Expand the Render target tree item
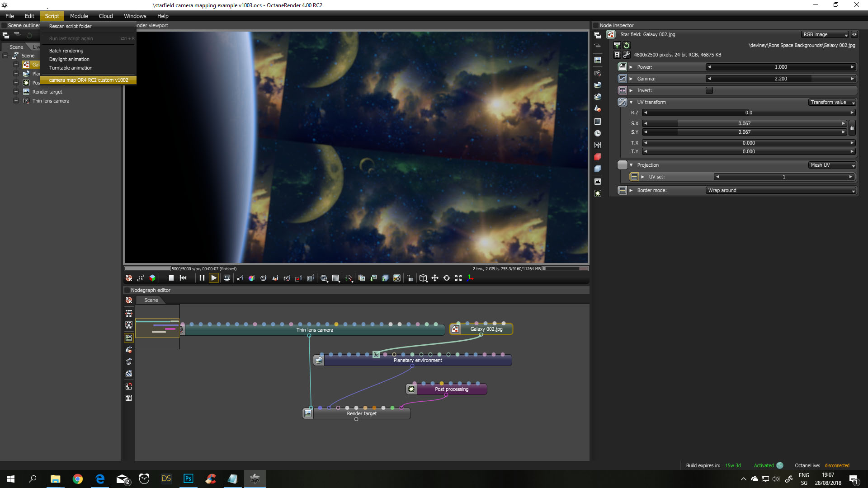Screen dimensions: 868x488 [16, 92]
